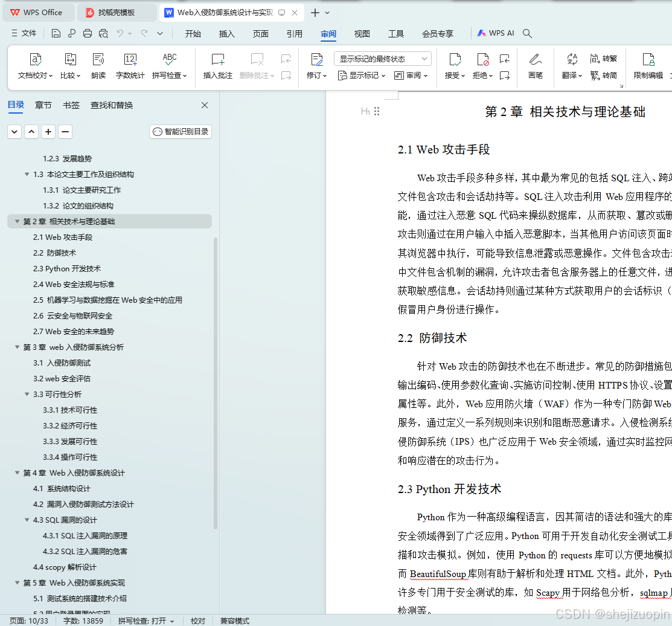
Task: Switch to 章节 navigation tab
Action: pos(43,105)
